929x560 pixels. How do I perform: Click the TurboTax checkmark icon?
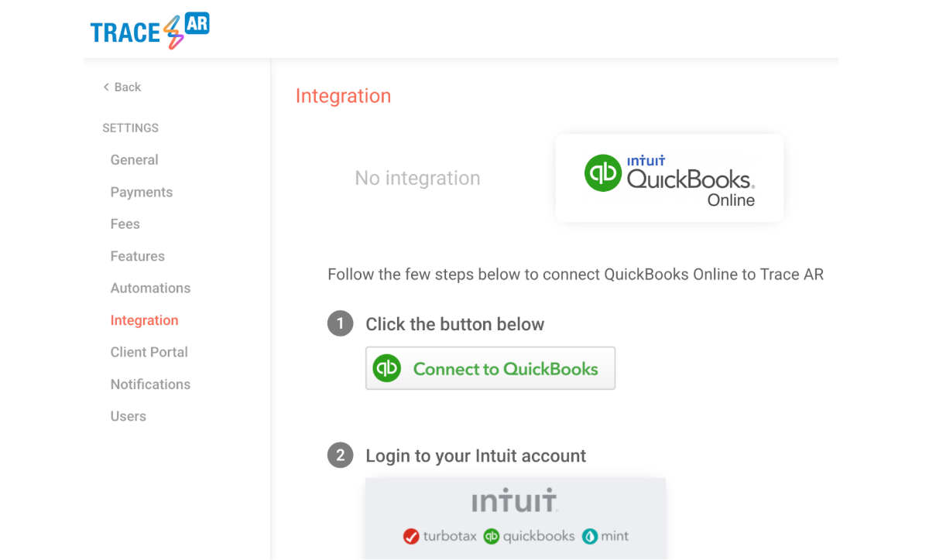coord(411,536)
